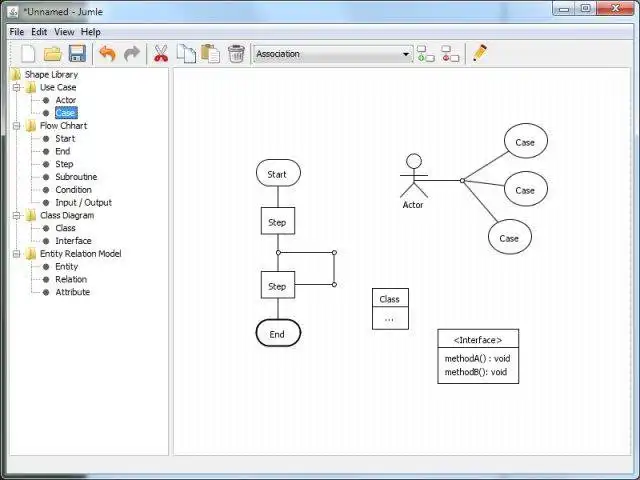
Task: Select Step shape in library tree
Action: (x=64, y=164)
